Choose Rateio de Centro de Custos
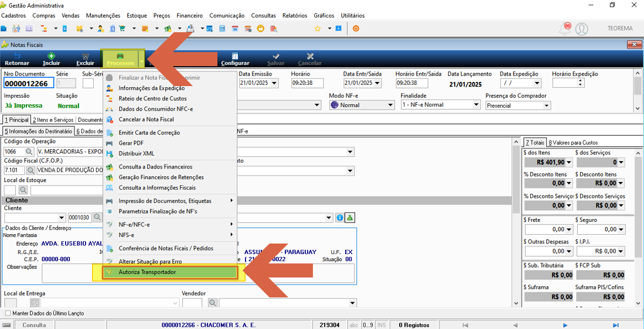 click(170, 98)
